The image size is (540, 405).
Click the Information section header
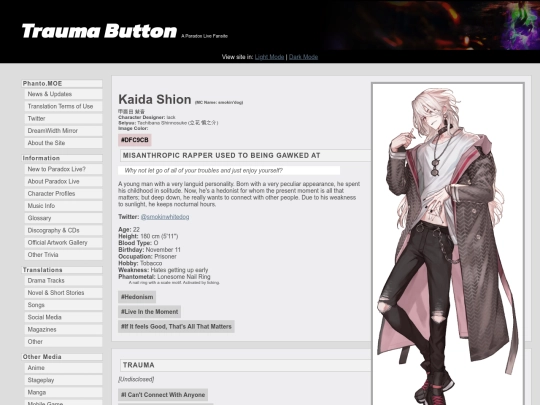coord(62,158)
